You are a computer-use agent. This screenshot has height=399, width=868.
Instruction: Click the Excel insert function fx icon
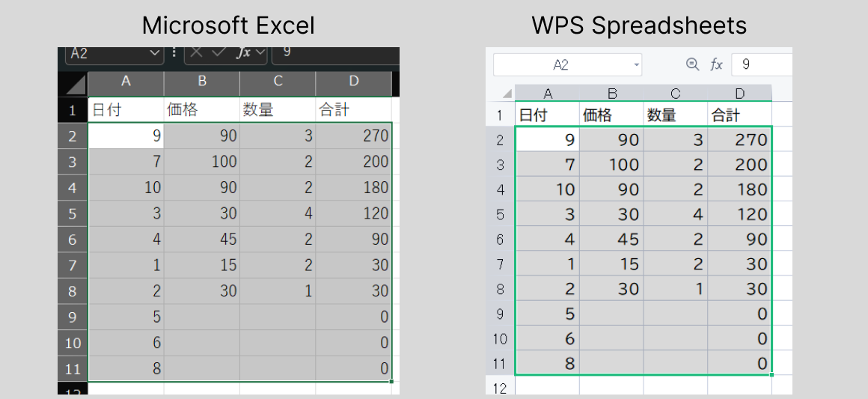[x=244, y=52]
